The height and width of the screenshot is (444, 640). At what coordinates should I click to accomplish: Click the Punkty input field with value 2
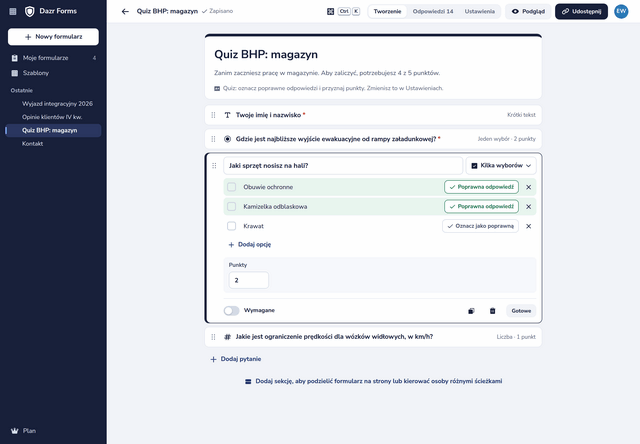point(249,280)
